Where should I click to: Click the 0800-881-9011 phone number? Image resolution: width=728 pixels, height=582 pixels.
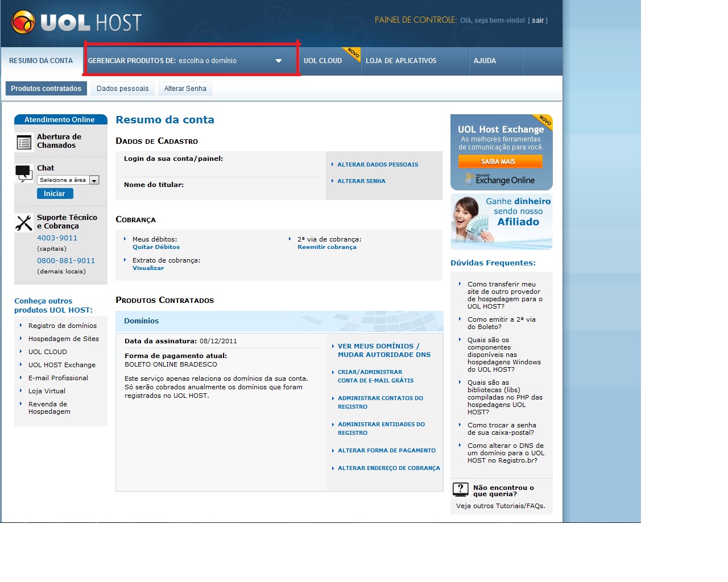(66, 261)
